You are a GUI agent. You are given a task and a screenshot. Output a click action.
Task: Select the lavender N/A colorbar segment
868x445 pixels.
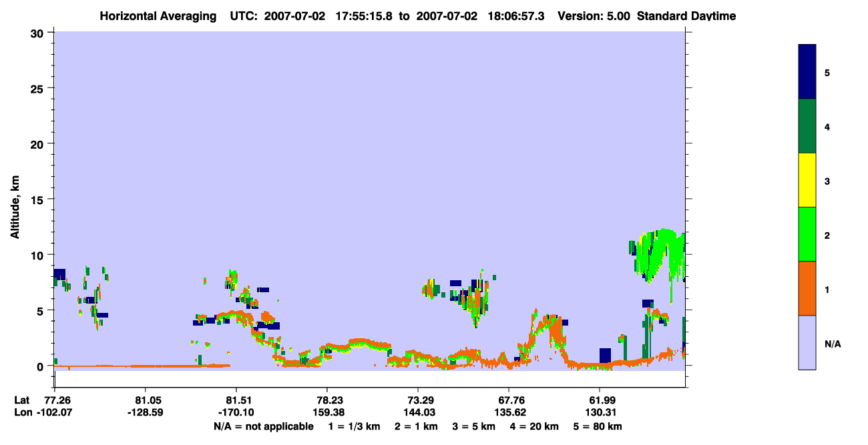[807, 342]
